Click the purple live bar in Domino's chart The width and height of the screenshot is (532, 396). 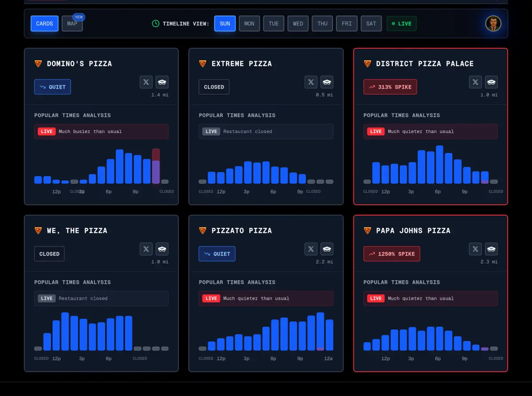[x=156, y=171]
